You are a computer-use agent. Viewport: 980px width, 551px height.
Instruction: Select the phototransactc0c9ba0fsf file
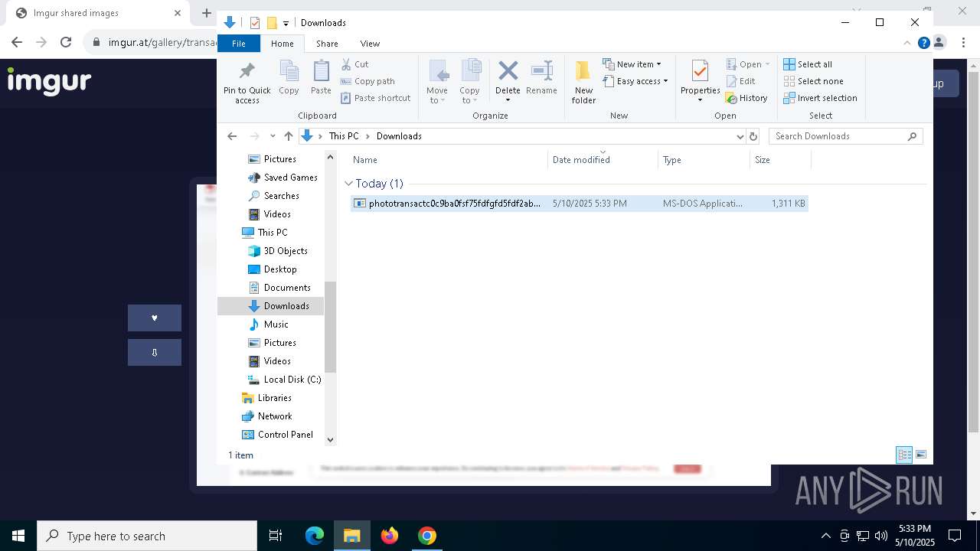click(579, 204)
